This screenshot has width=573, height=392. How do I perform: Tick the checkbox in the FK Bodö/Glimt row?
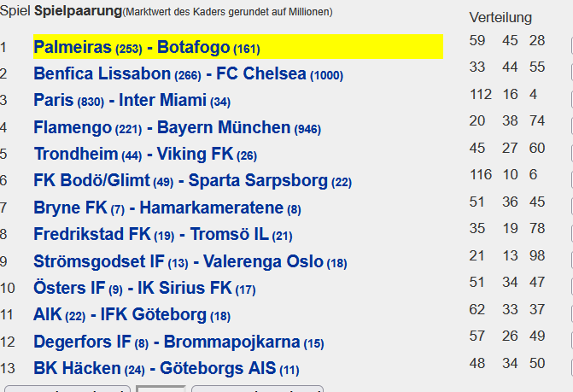pyautogui.click(x=571, y=179)
